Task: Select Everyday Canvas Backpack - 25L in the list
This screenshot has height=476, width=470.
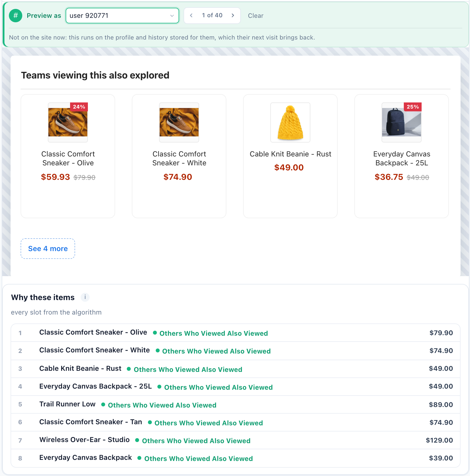Action: pos(96,386)
